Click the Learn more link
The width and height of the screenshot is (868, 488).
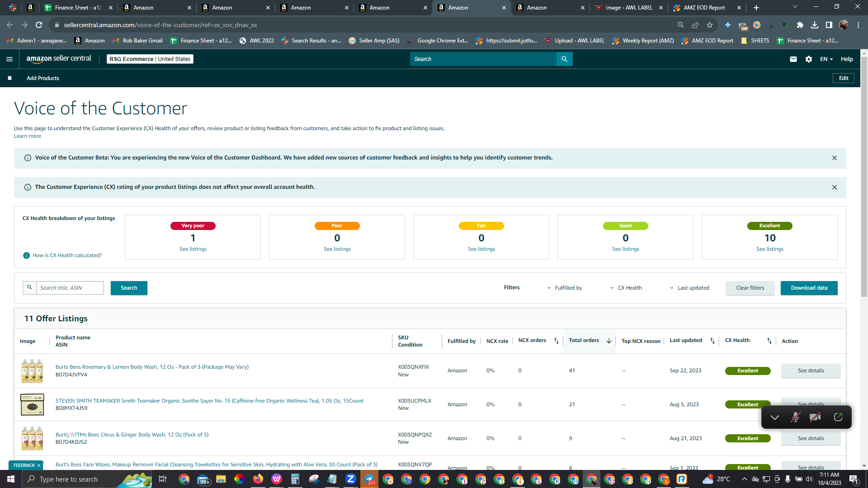pos(28,136)
